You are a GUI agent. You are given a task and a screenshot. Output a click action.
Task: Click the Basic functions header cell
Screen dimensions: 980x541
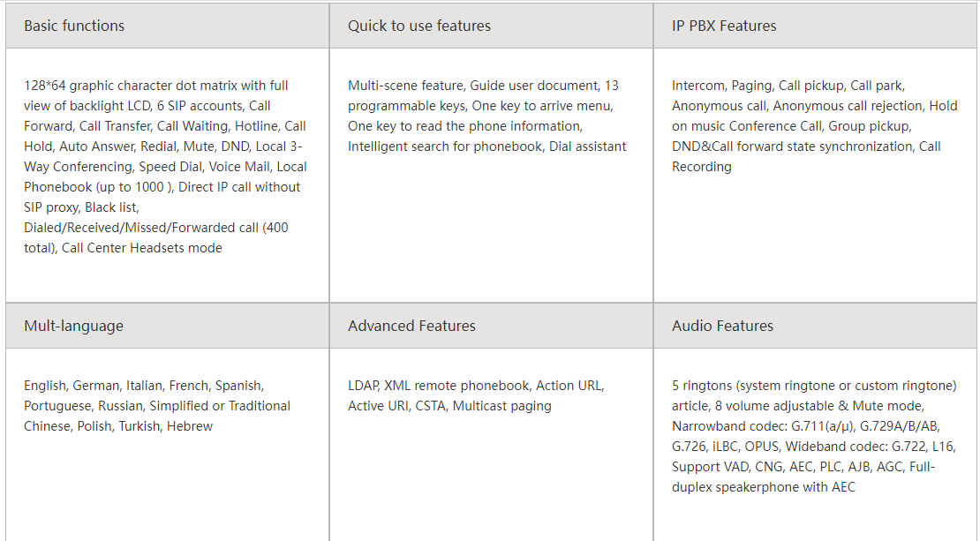tap(168, 26)
